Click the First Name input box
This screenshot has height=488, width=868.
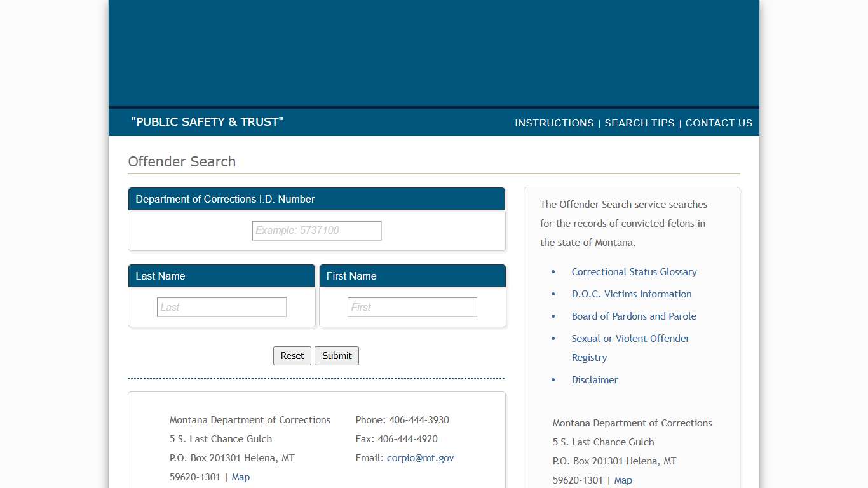click(x=412, y=307)
